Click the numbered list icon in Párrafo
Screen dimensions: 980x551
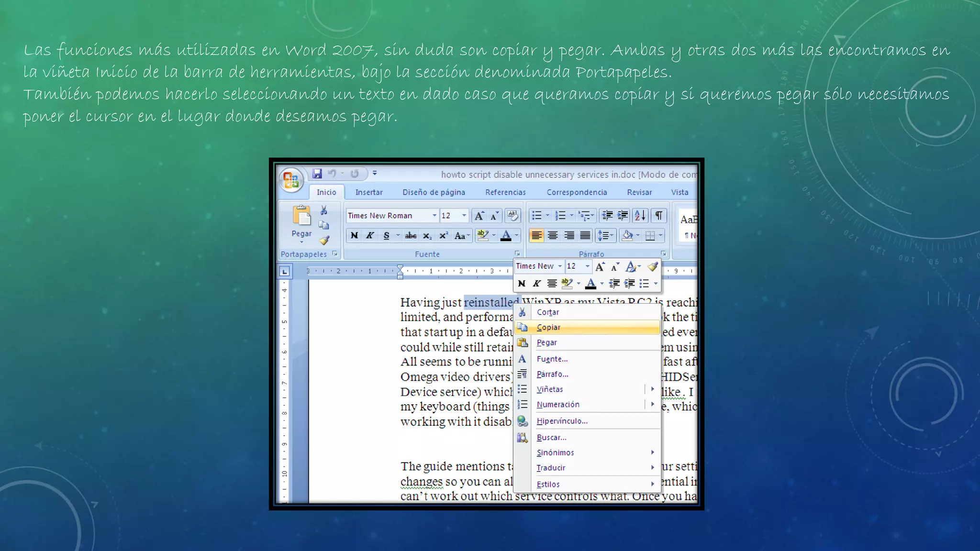tap(560, 216)
